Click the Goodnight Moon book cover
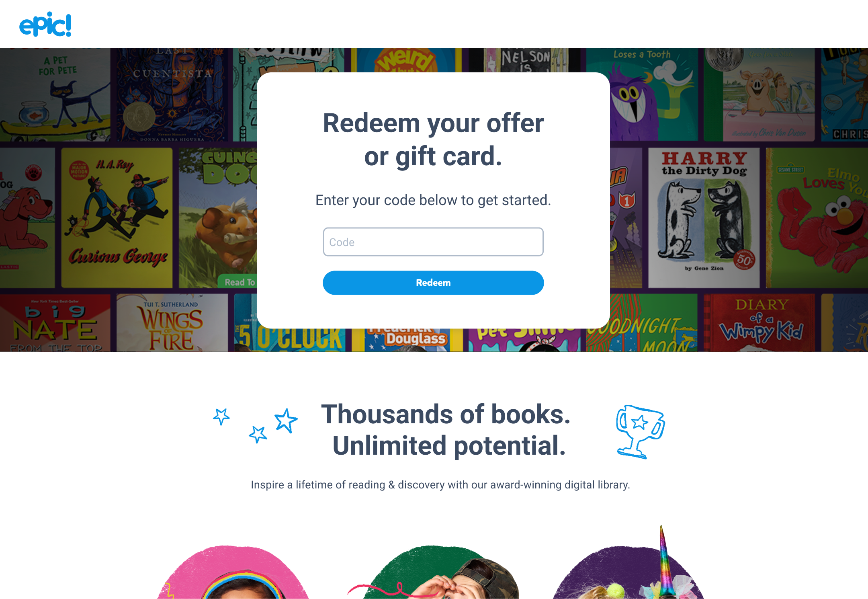The image size is (868, 599). coord(642,323)
